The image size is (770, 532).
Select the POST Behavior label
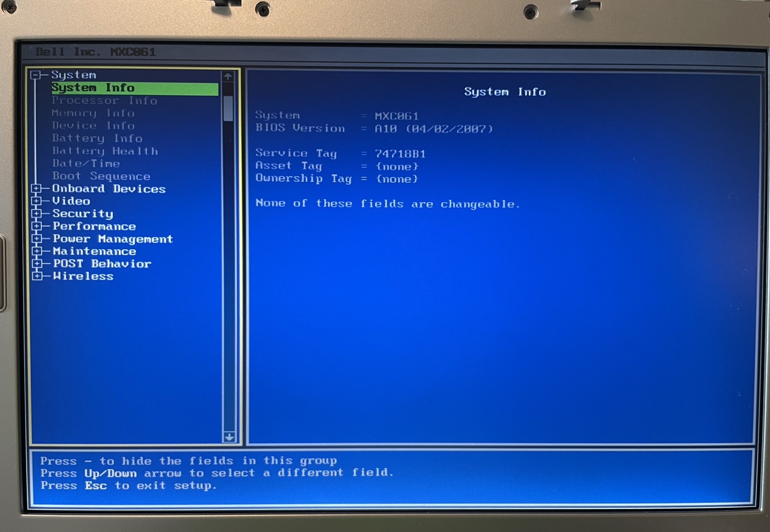tap(102, 264)
